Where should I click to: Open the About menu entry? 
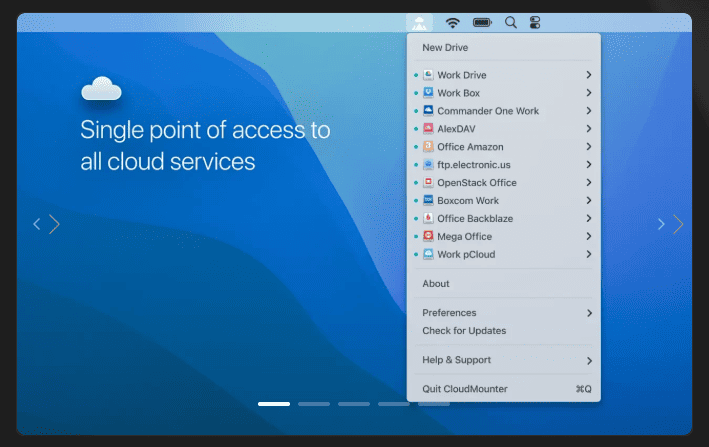[x=435, y=283]
